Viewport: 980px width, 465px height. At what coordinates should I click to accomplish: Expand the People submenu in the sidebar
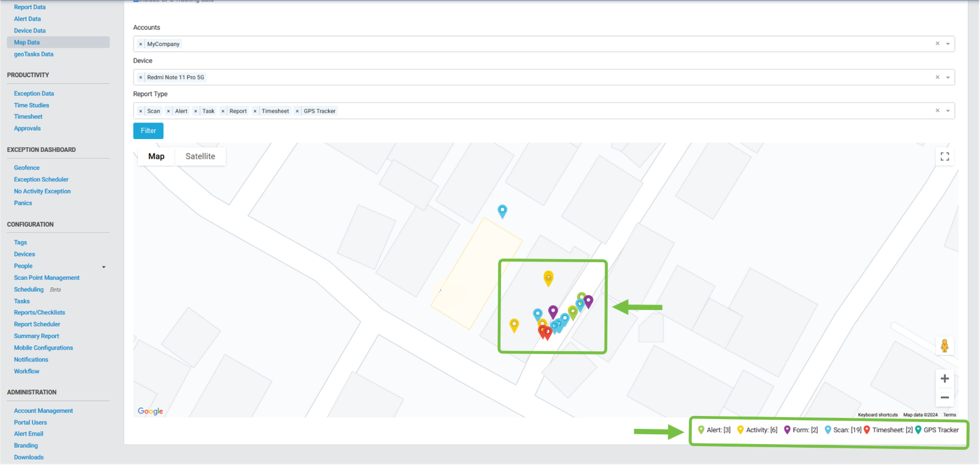coord(104,267)
